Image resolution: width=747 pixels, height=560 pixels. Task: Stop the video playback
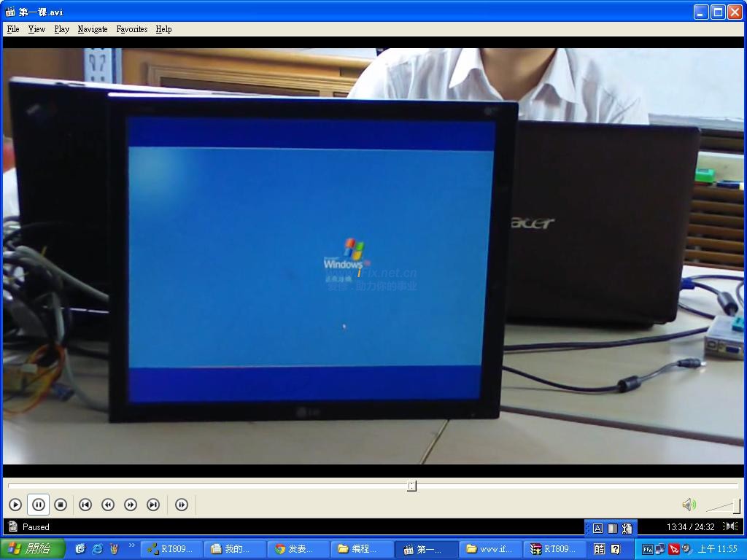(61, 505)
